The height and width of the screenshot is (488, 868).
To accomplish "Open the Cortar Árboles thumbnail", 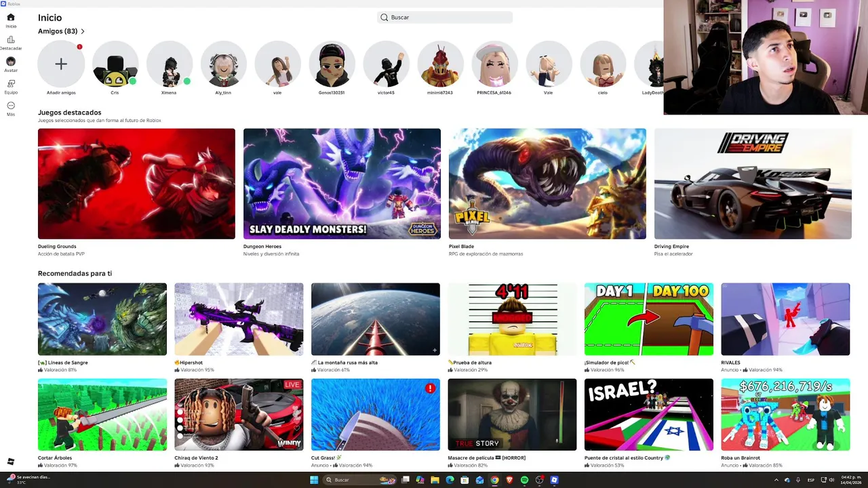I will coord(102,415).
